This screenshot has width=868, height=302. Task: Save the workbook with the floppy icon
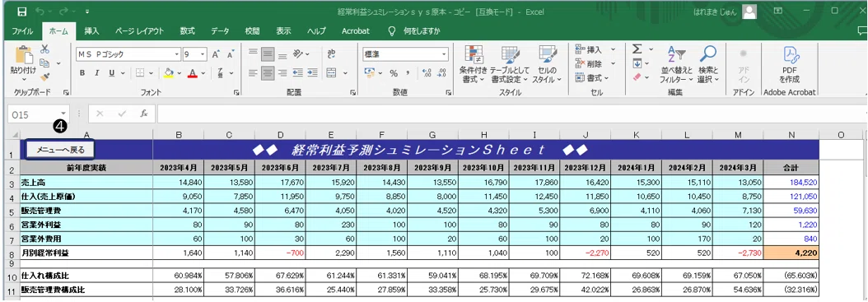coord(21,11)
